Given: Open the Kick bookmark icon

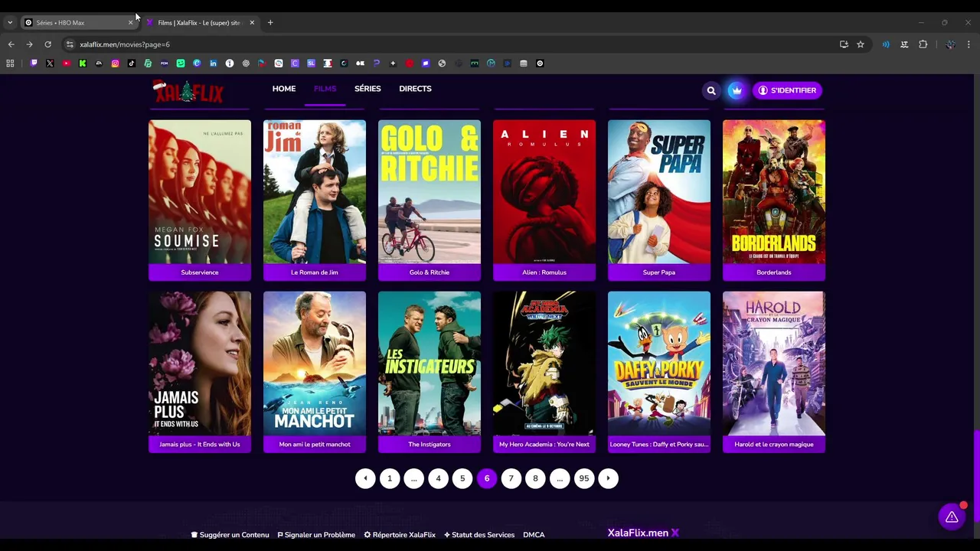Looking at the screenshot, I should (x=83, y=64).
